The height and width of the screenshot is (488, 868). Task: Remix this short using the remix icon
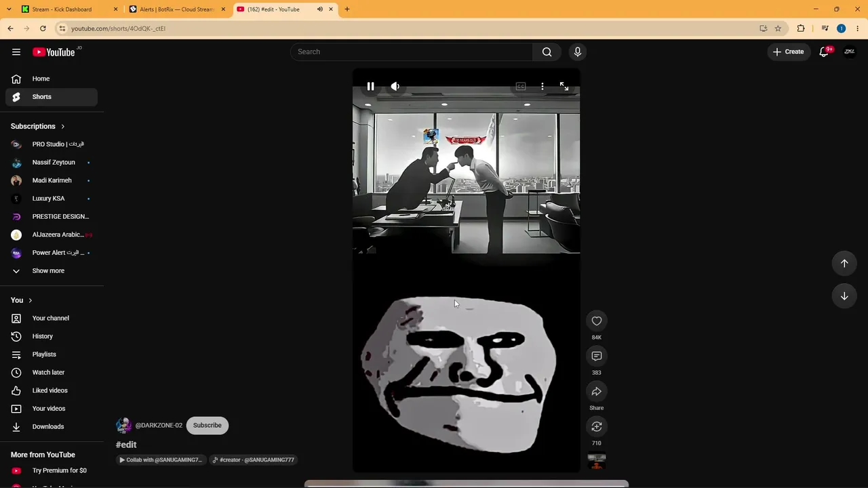(597, 427)
